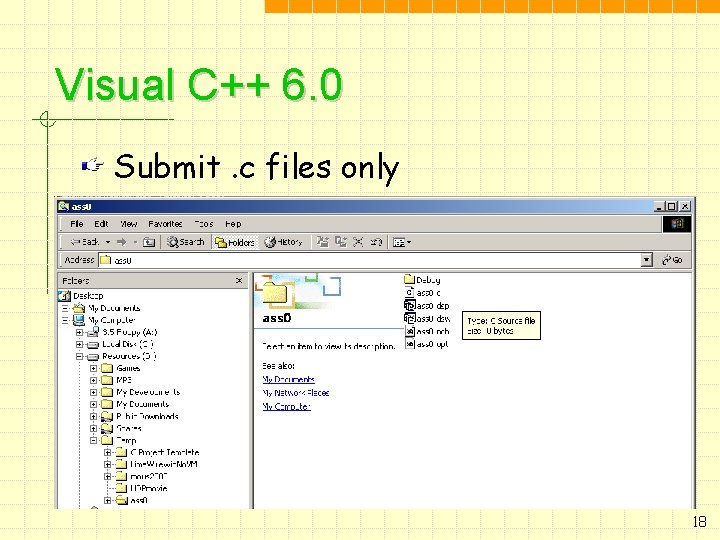Open the View menu
This screenshot has height=540, width=720.
[x=129, y=224]
